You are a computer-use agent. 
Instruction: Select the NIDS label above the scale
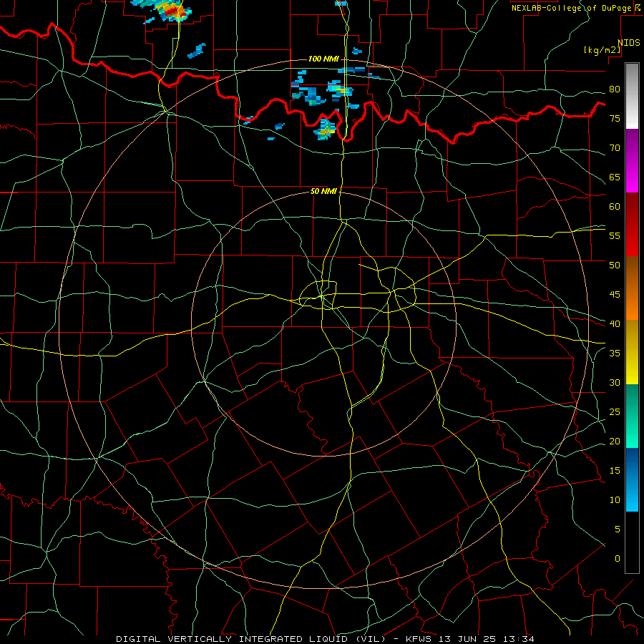tap(629, 43)
